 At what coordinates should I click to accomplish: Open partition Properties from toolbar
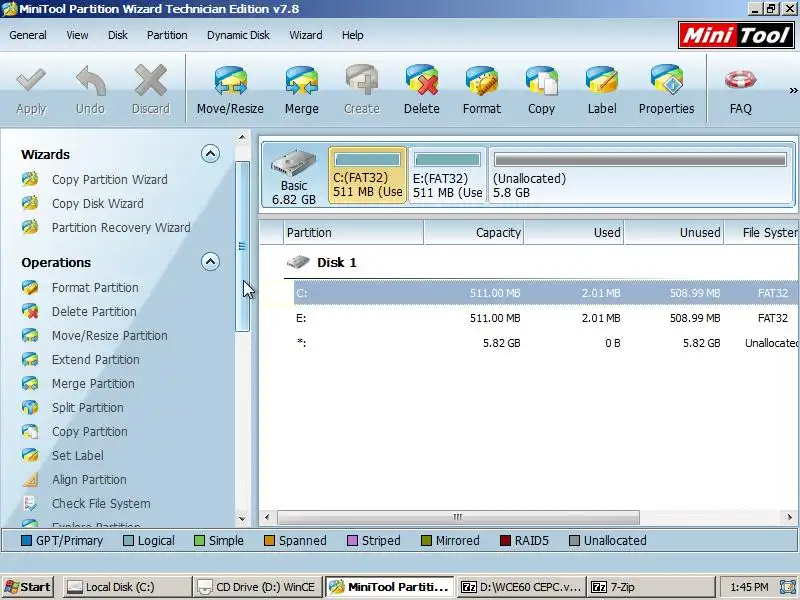(666, 90)
